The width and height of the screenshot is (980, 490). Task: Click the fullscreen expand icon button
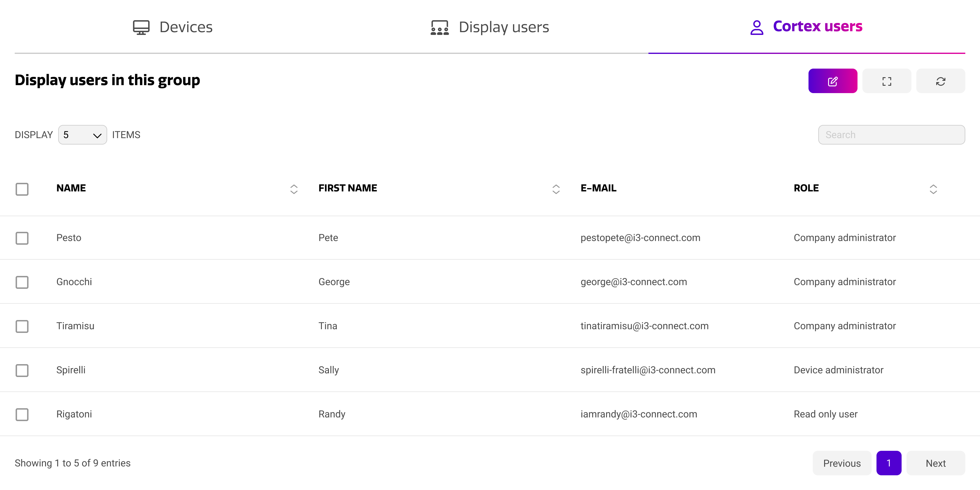coord(886,81)
